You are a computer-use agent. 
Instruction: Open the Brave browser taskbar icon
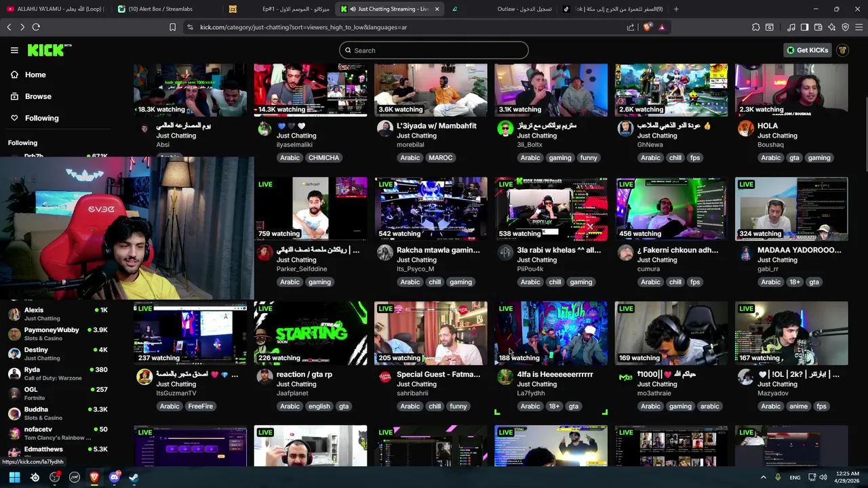click(94, 477)
